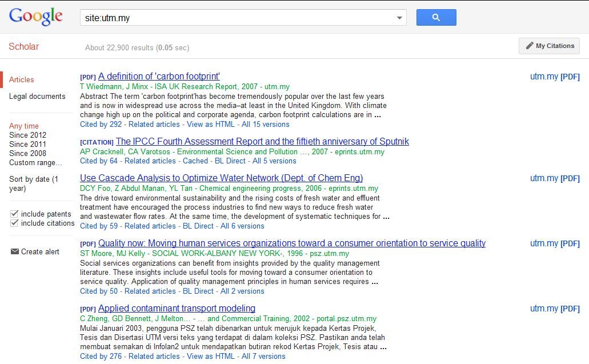Open the search box dropdown arrow

coord(399,18)
